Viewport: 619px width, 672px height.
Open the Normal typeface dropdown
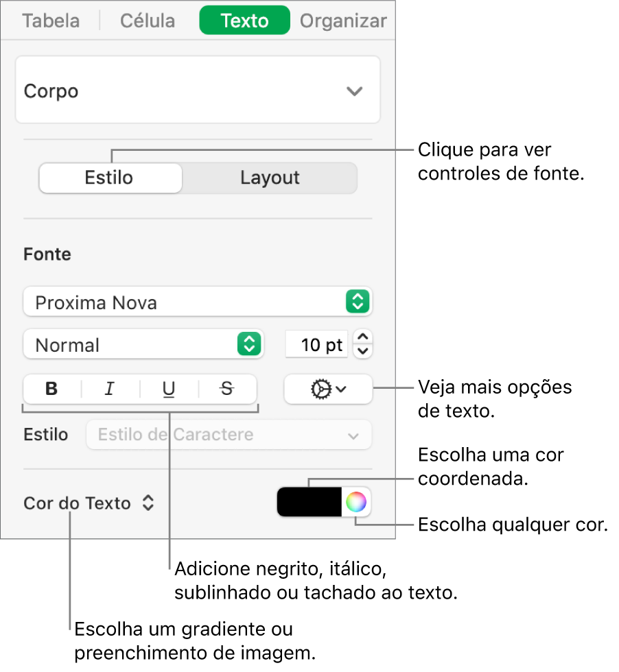click(143, 344)
